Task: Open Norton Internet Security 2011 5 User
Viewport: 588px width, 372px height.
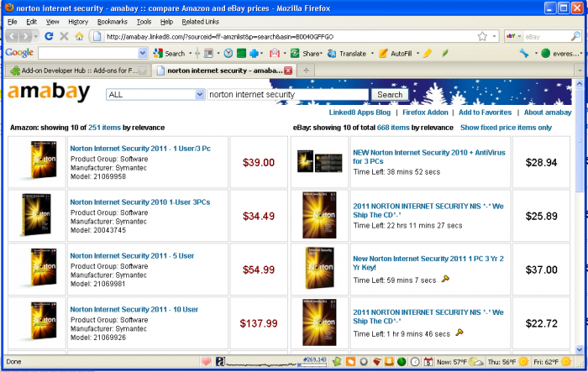Action: pyautogui.click(x=132, y=256)
